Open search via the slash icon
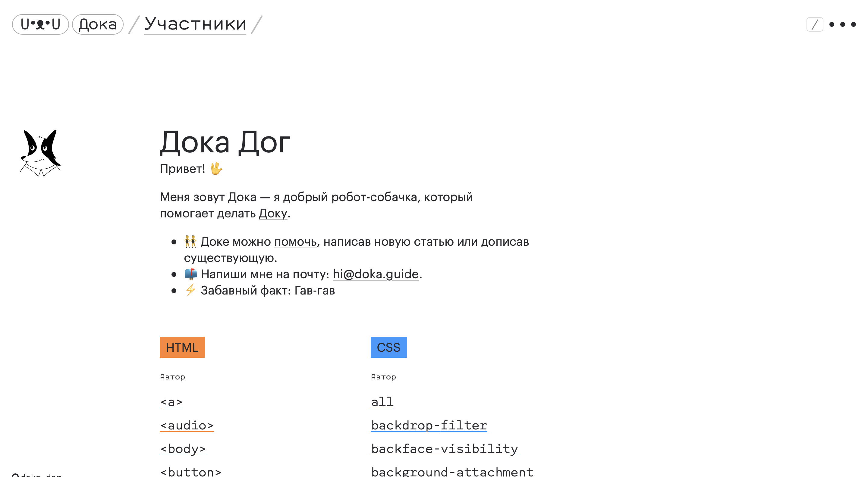Viewport: 868px width, 477px height. [816, 24]
